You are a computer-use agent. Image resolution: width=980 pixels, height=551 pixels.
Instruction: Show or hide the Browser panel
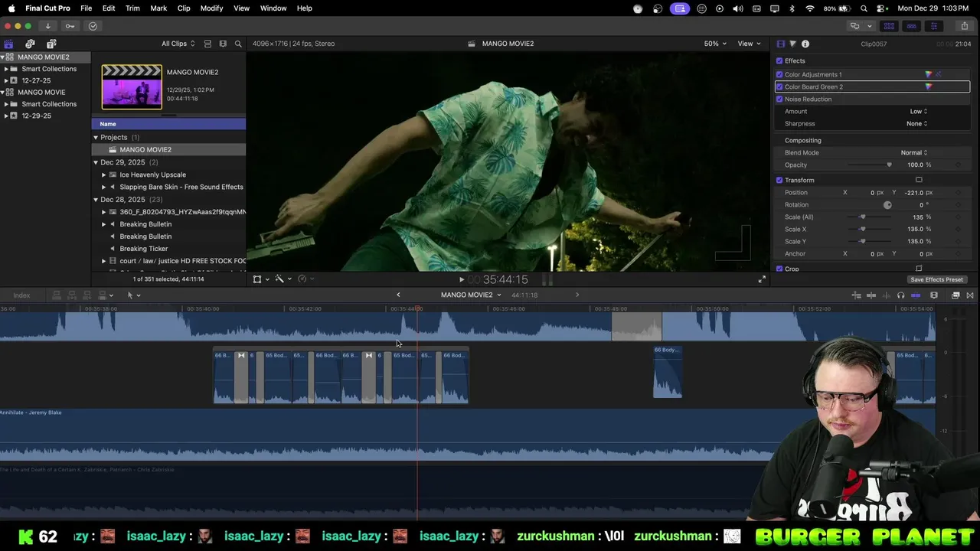(890, 26)
